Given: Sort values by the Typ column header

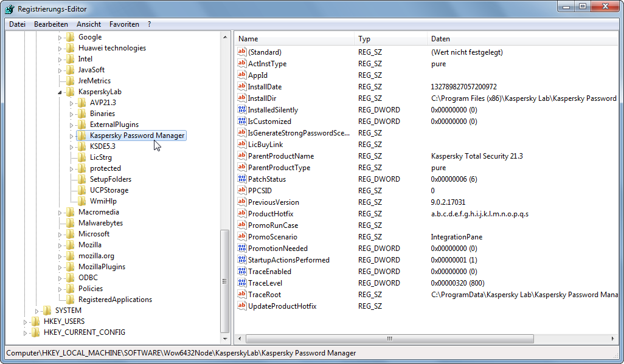Looking at the screenshot, I should coord(391,39).
